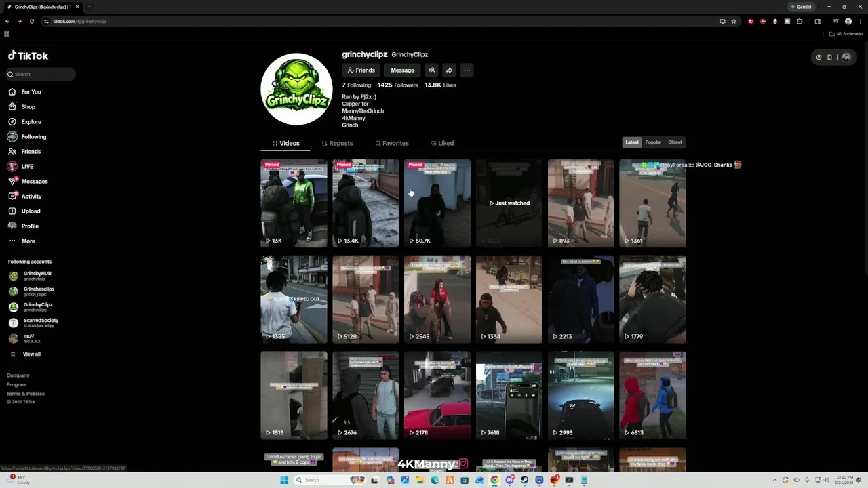This screenshot has height=488, width=868.
Task: Open ScarredSociety in following accounts
Action: (x=34, y=323)
